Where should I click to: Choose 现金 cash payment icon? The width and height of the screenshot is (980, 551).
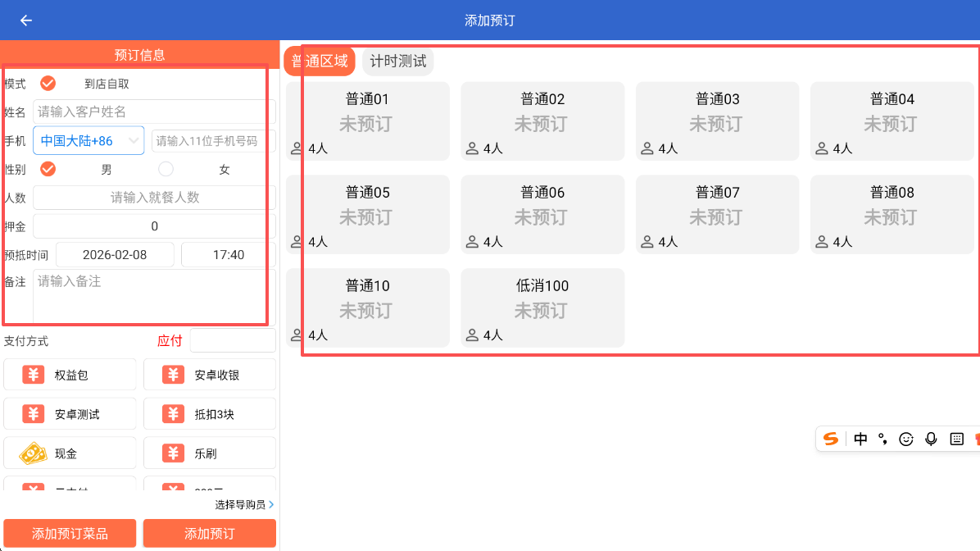[x=34, y=453]
